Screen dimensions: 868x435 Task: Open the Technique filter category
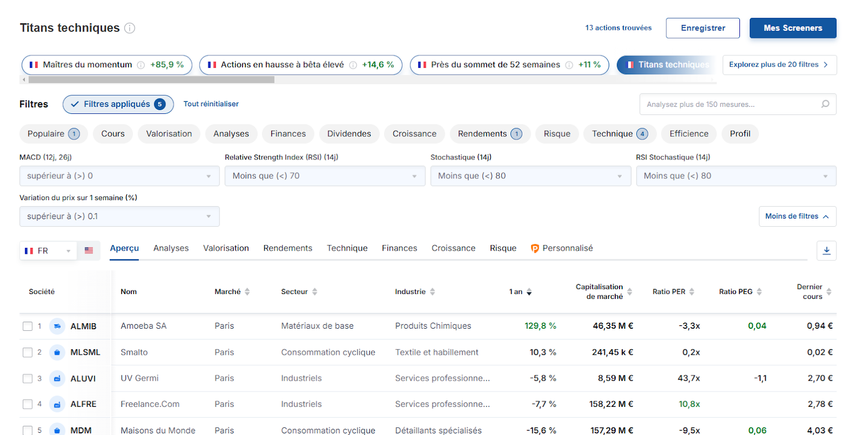[x=620, y=134]
